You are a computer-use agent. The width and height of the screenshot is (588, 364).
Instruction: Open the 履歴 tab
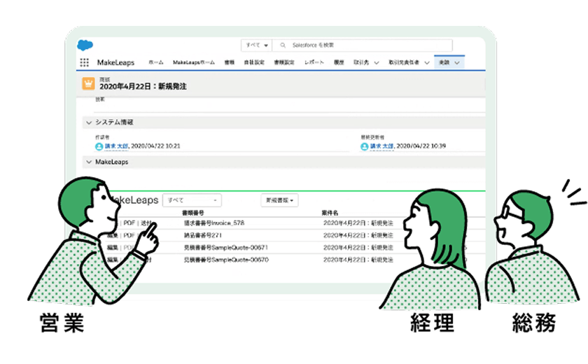click(x=339, y=62)
